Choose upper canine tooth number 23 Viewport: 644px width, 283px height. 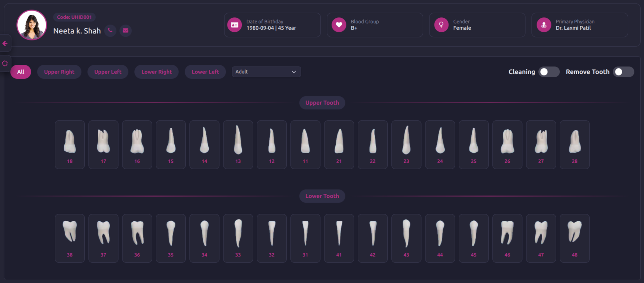(x=406, y=144)
